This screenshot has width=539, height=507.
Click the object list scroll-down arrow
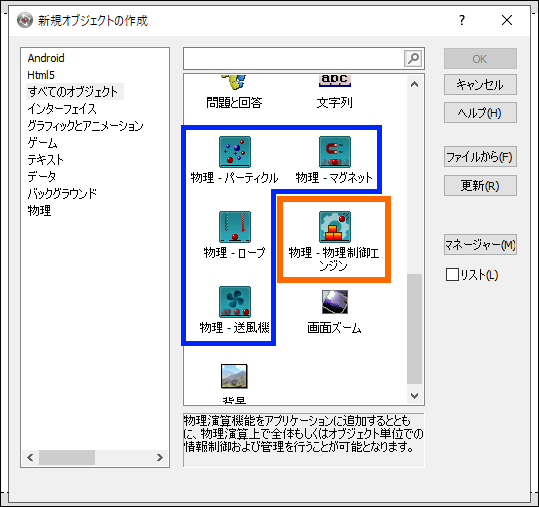click(415, 396)
